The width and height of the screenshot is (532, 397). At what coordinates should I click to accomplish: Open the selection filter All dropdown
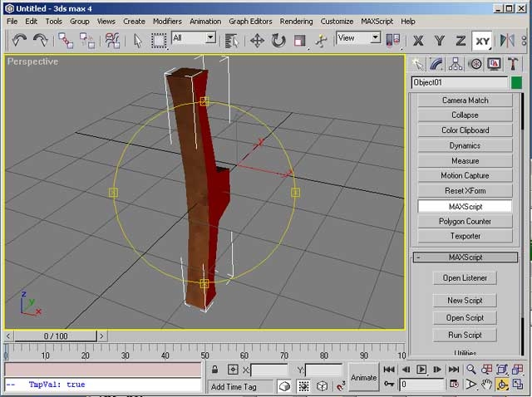click(x=210, y=37)
